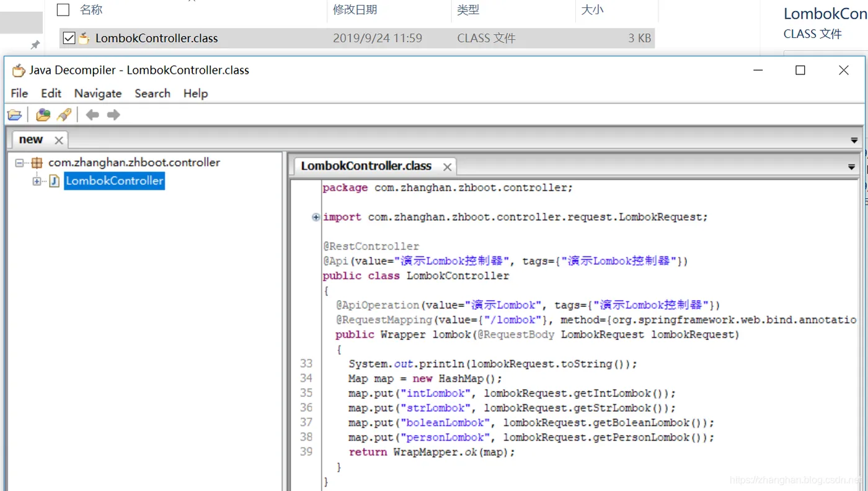Sort Explorer by 类型 column header
The height and width of the screenshot is (491, 868).
click(468, 9)
